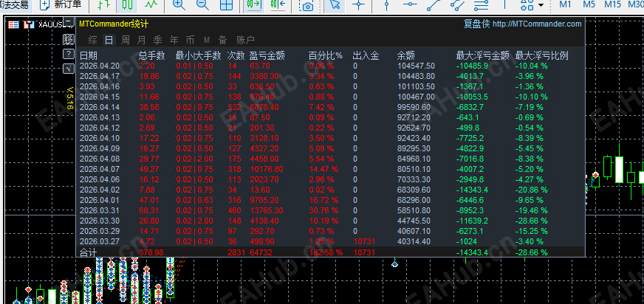The image size is (644, 304).
Task: Click the 移 move panel button
Action: pos(69,39)
